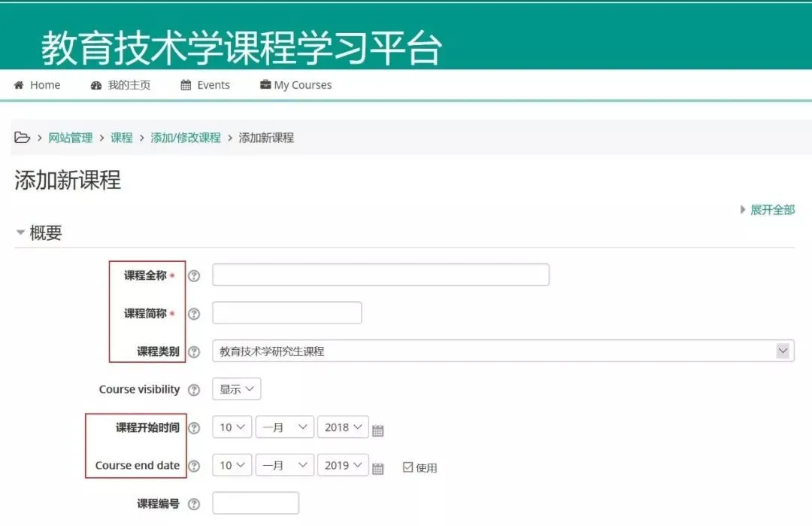812x526 pixels.
Task: Click the My Courses briefcase icon
Action: tap(265, 84)
